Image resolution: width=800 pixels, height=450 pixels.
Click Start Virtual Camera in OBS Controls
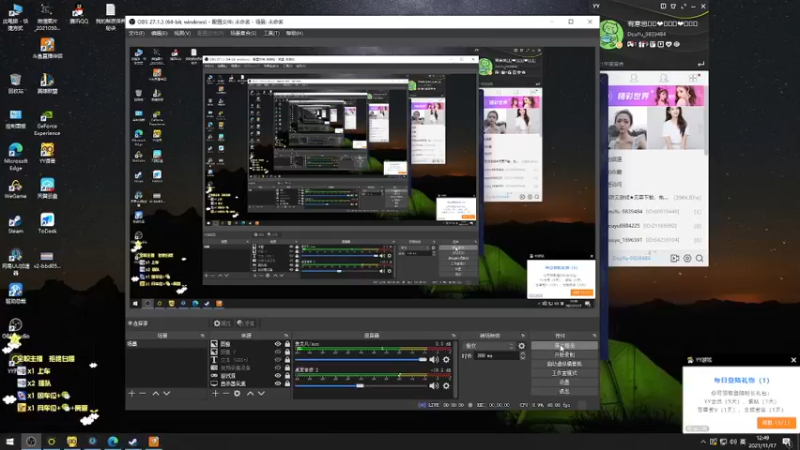coord(564,364)
